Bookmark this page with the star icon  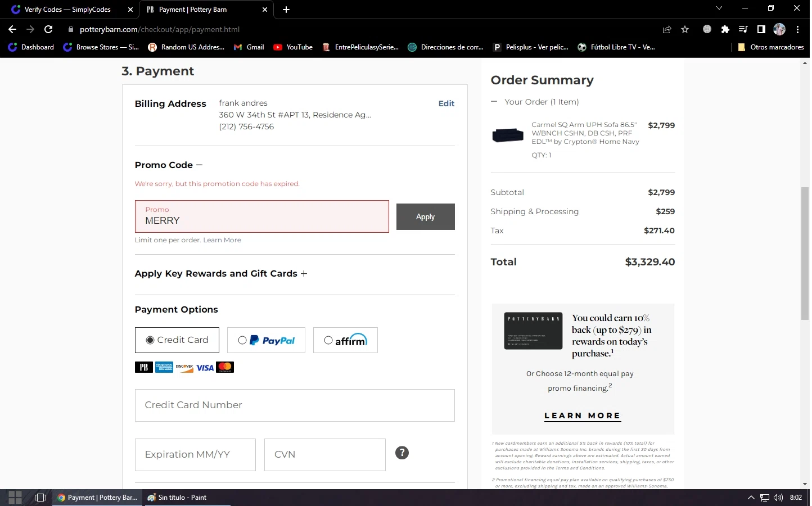[x=685, y=29]
